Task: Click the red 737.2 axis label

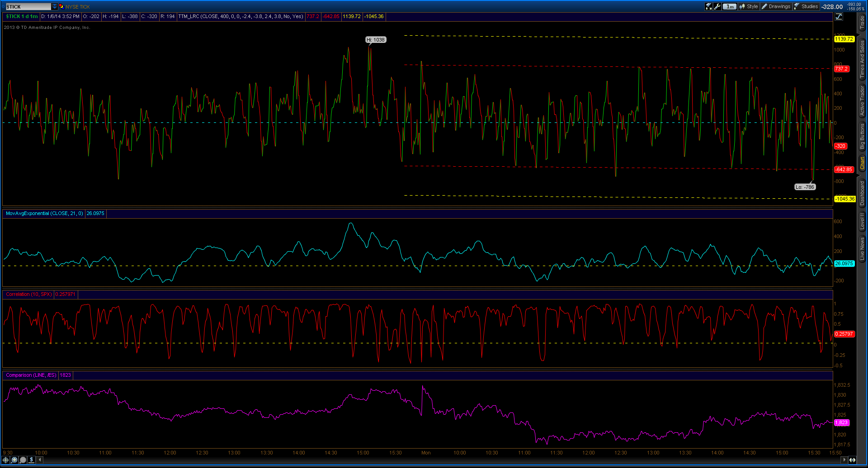Action: click(841, 69)
